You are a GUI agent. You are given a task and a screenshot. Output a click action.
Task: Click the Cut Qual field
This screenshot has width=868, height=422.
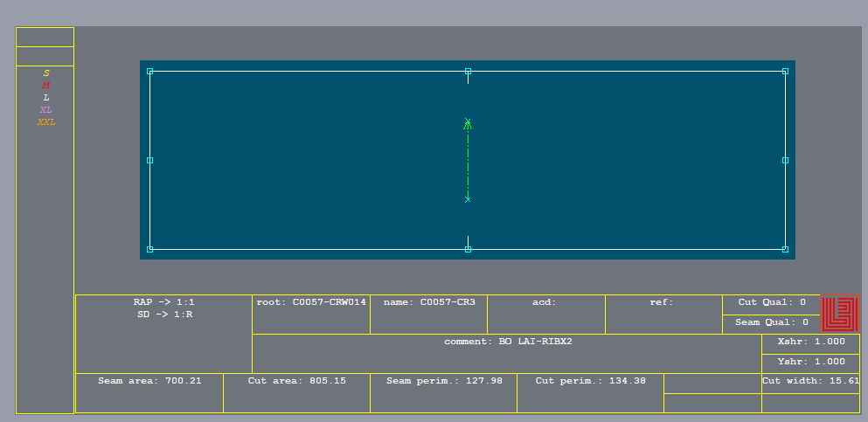click(771, 303)
